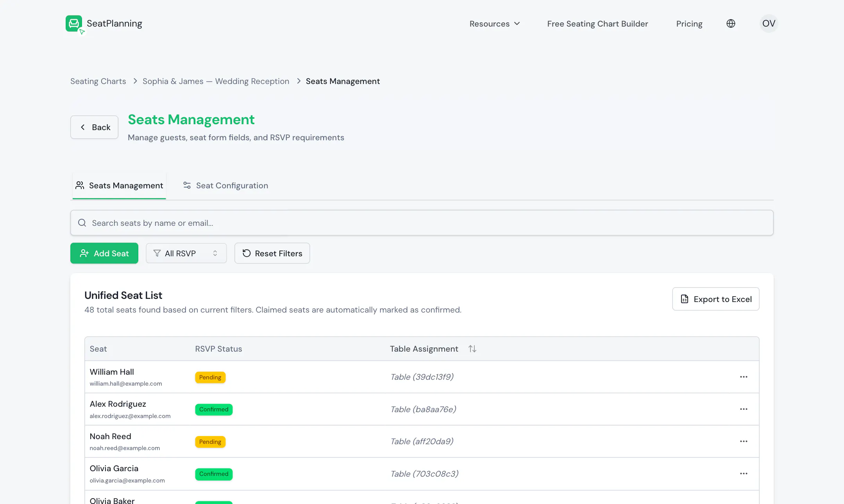This screenshot has height=504, width=844.
Task: Open Free Seating Chart Builder
Action: click(x=597, y=24)
